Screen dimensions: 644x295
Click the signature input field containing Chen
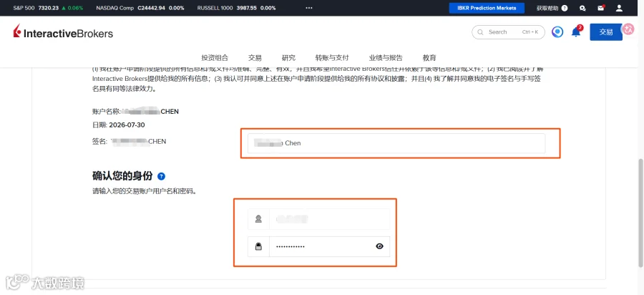[396, 143]
